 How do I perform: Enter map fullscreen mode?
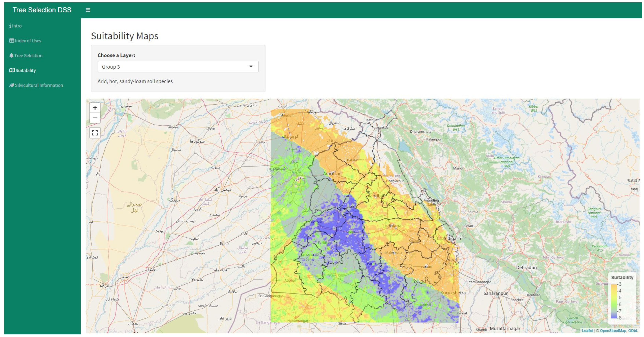[x=95, y=133]
